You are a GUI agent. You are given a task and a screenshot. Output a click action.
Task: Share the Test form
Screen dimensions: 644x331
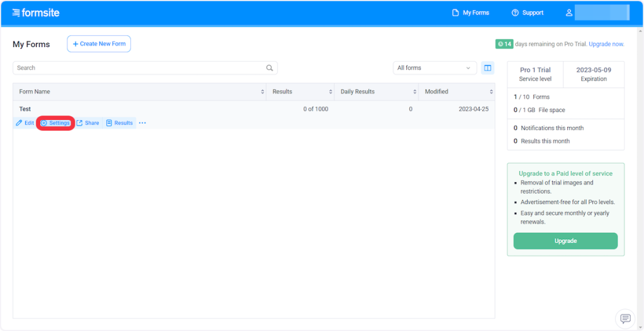pos(88,123)
